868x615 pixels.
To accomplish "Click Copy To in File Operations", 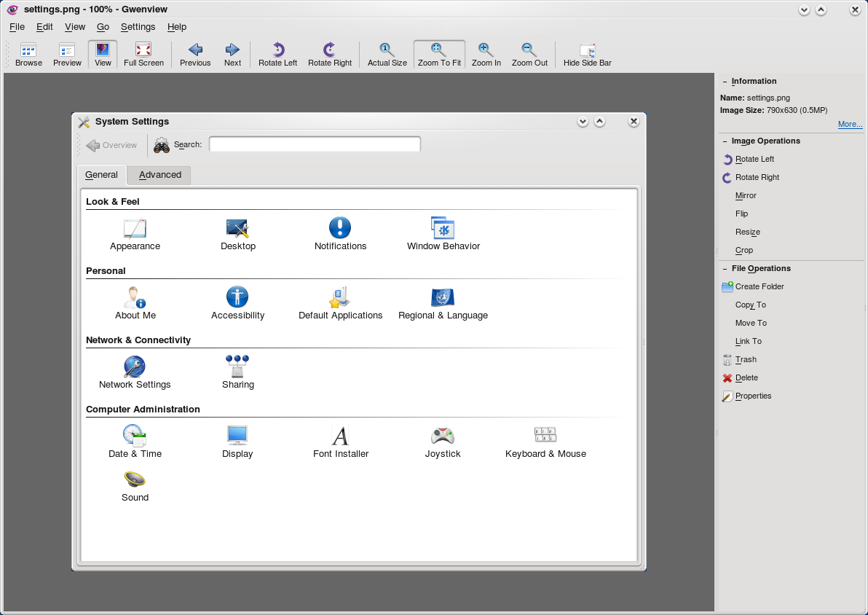I will pyautogui.click(x=750, y=305).
